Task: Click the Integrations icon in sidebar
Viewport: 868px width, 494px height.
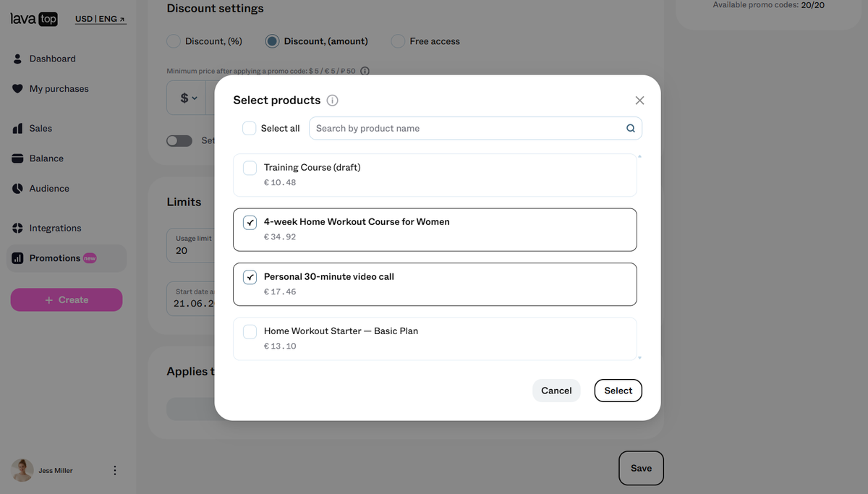Action: [17, 228]
